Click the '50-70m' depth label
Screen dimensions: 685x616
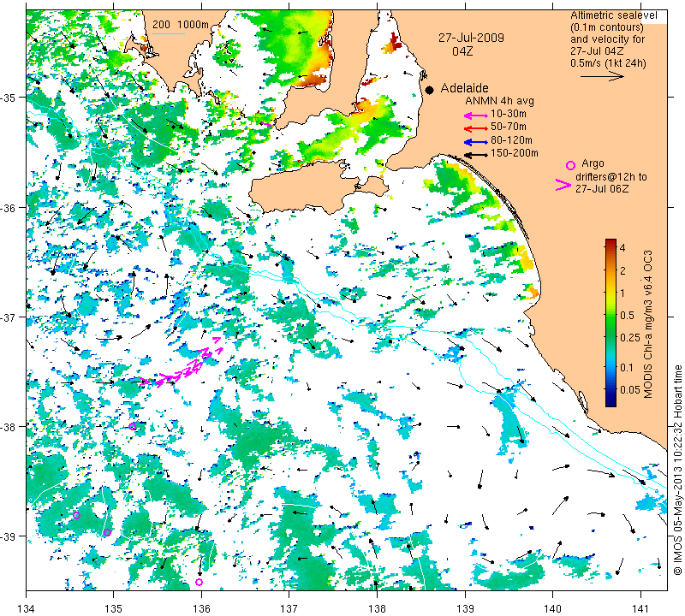coord(508,127)
